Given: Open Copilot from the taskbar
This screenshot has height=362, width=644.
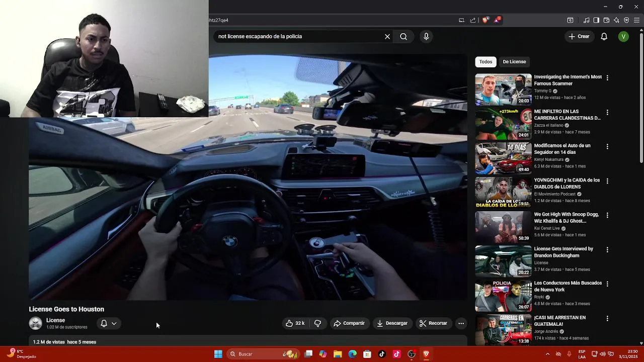Looking at the screenshot, I should tap(323, 354).
